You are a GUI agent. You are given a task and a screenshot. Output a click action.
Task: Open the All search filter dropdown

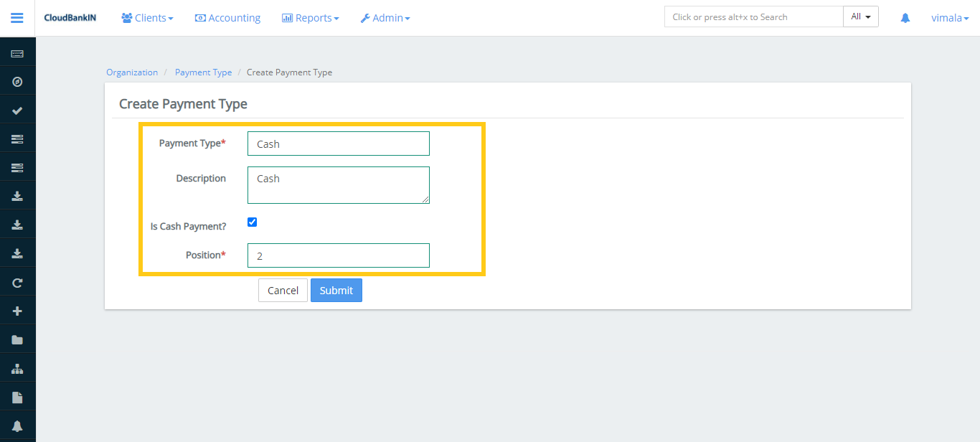pos(860,16)
